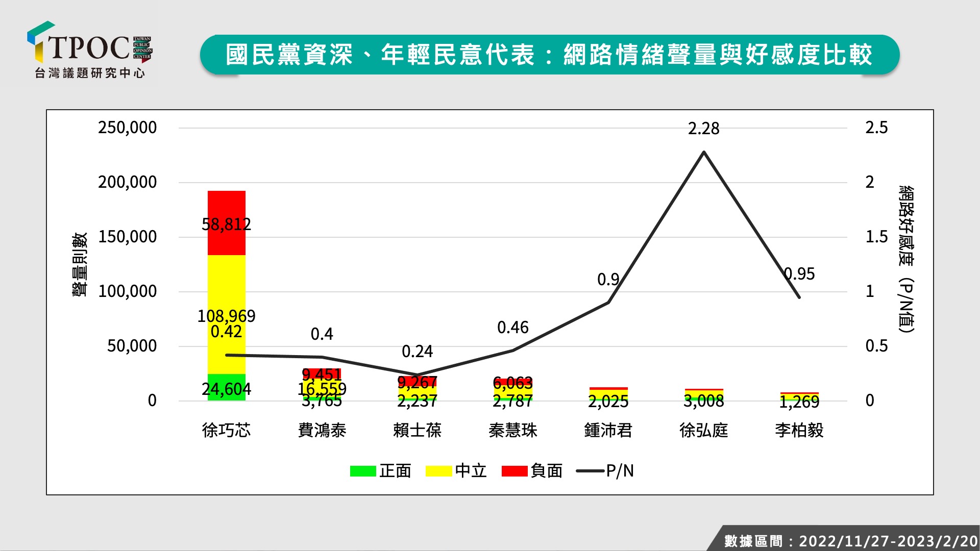The width and height of the screenshot is (980, 551).
Task: Click the red 負面 legend swatch
Action: coord(514,471)
